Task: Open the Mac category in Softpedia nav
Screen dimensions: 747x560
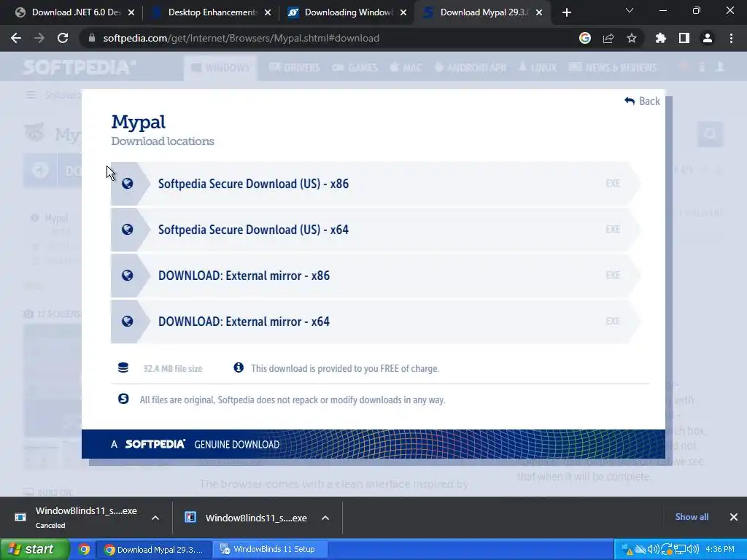Action: (x=406, y=68)
